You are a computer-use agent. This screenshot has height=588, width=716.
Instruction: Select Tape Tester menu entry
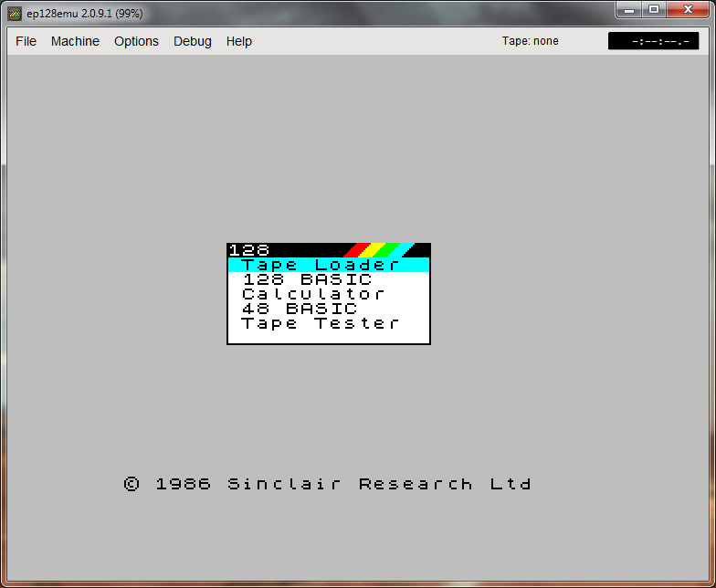point(329,323)
